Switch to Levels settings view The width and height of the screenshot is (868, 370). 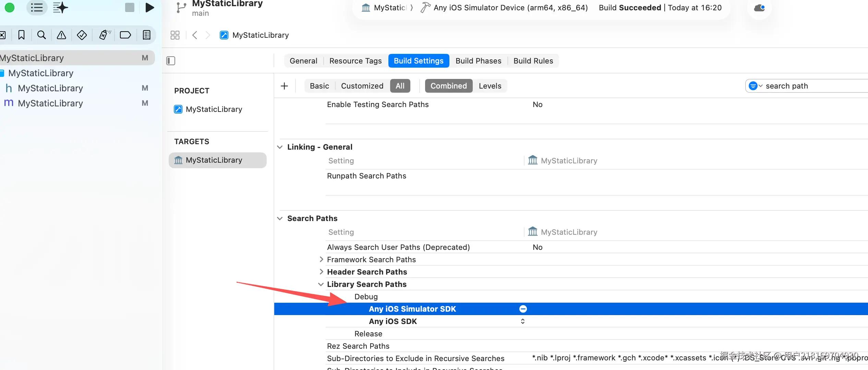(x=490, y=86)
